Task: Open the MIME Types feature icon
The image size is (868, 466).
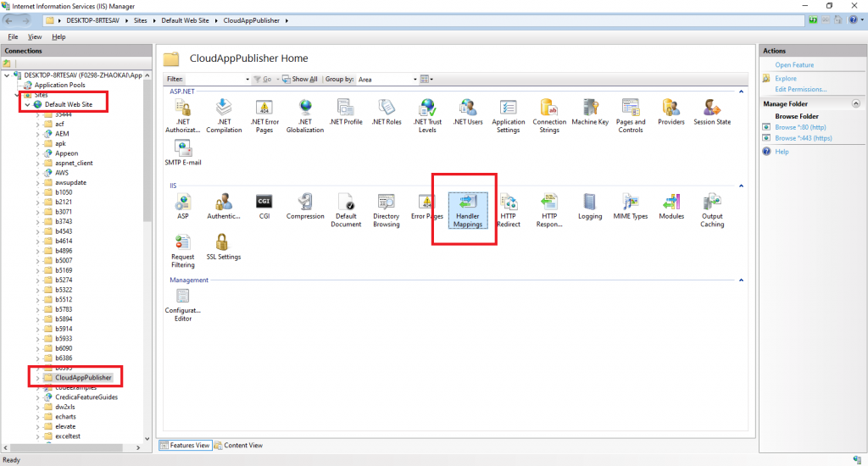Action: coord(630,206)
